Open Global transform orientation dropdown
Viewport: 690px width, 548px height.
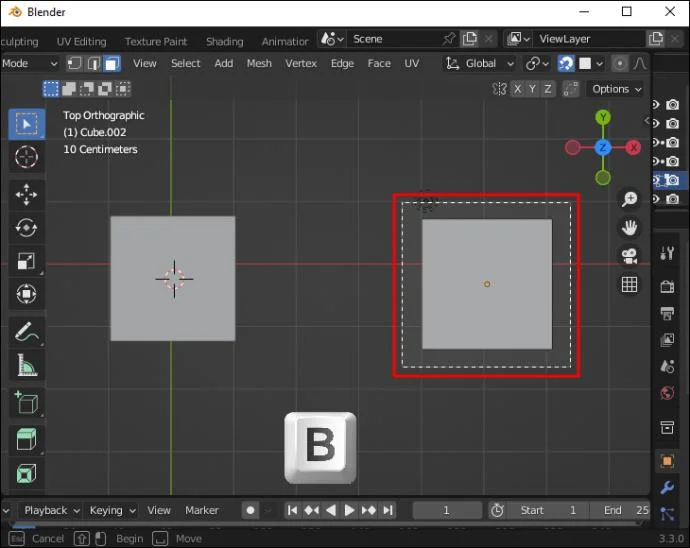coord(479,64)
